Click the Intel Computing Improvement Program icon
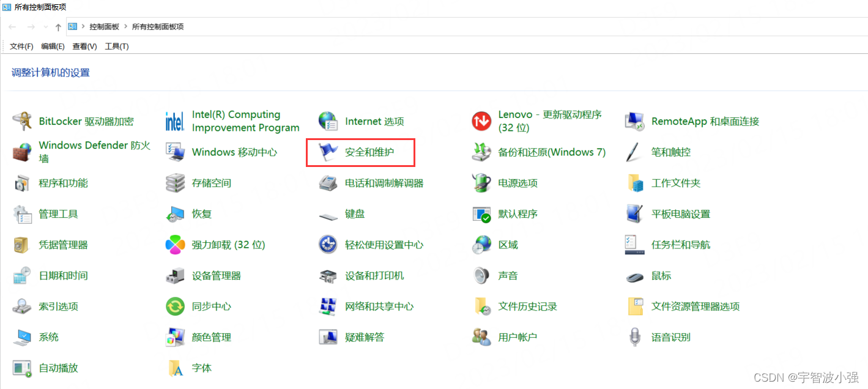Image resolution: width=868 pixels, height=389 pixels. pyautogui.click(x=175, y=121)
